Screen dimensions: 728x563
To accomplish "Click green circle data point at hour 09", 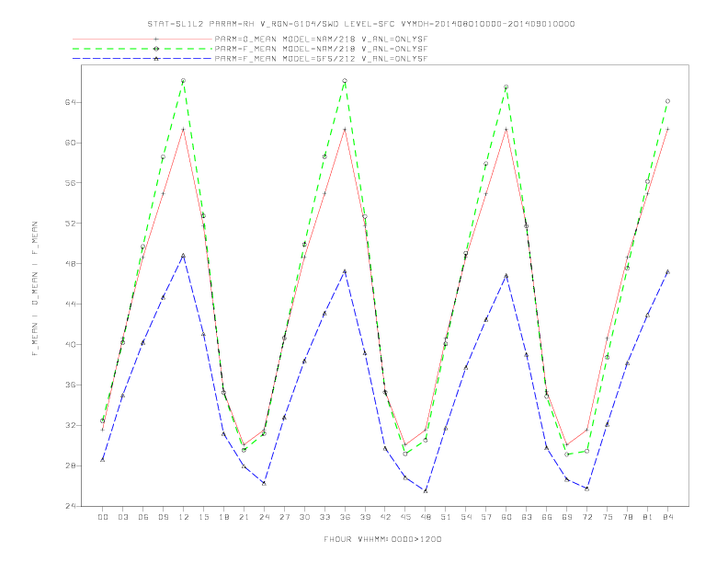I will point(163,157).
